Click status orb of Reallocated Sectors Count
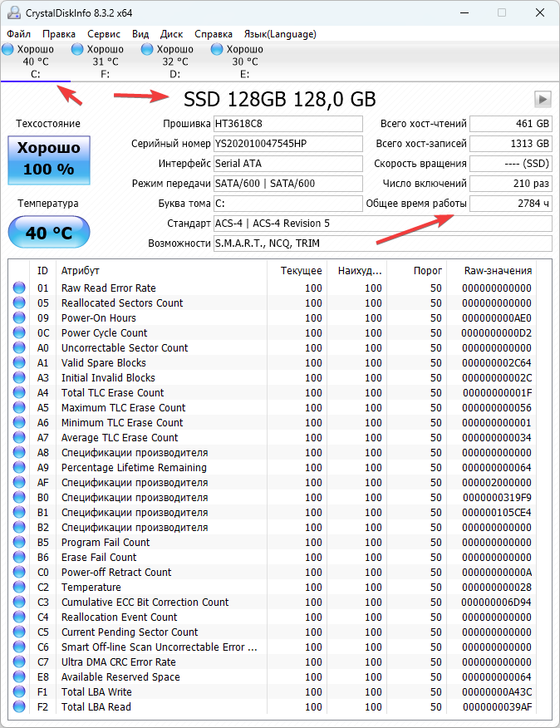 tap(19, 303)
